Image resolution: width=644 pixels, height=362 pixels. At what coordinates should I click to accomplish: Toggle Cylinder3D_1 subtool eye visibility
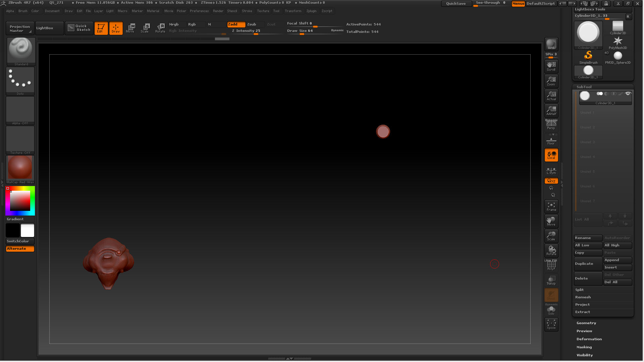628,94
